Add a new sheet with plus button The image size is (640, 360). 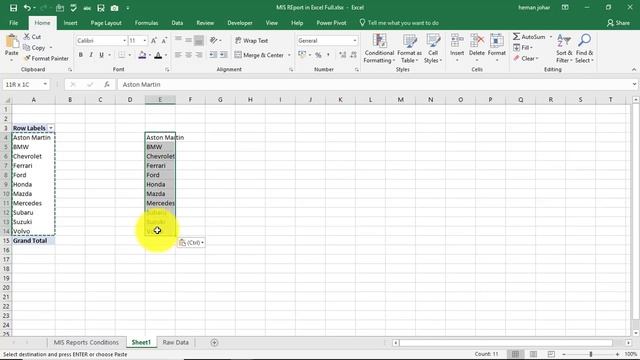[214, 342]
